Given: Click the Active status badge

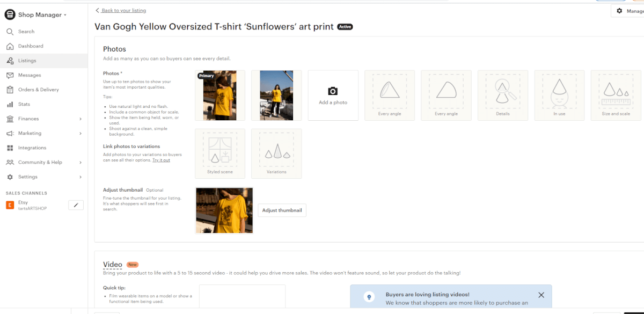Looking at the screenshot, I should (345, 27).
